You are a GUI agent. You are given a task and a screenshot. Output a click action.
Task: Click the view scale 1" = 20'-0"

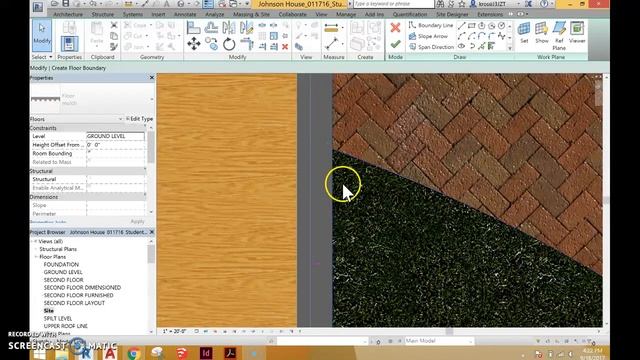coord(175,331)
